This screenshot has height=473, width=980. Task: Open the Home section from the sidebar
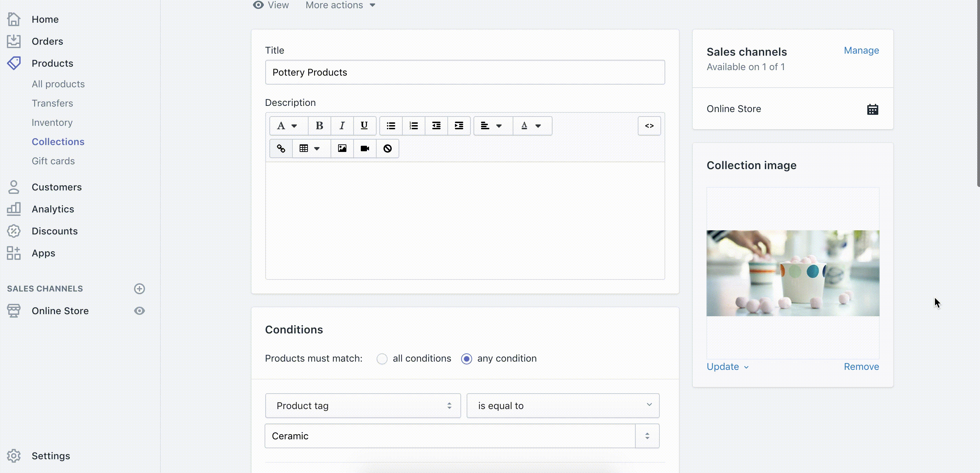(45, 19)
